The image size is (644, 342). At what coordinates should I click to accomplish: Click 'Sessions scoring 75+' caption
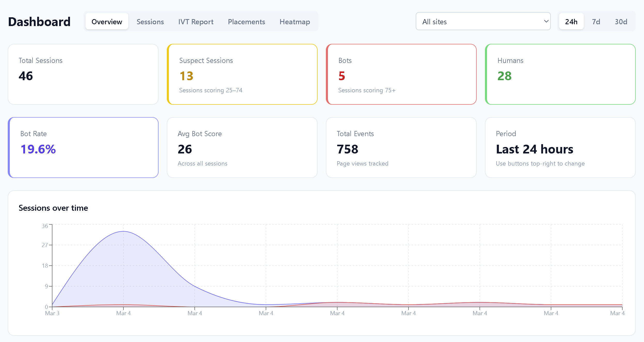pyautogui.click(x=367, y=90)
